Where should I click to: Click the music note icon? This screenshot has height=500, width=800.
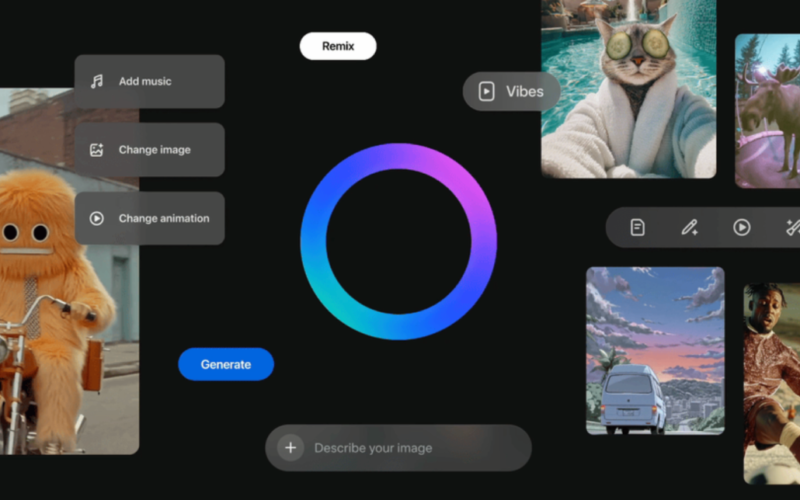click(97, 81)
